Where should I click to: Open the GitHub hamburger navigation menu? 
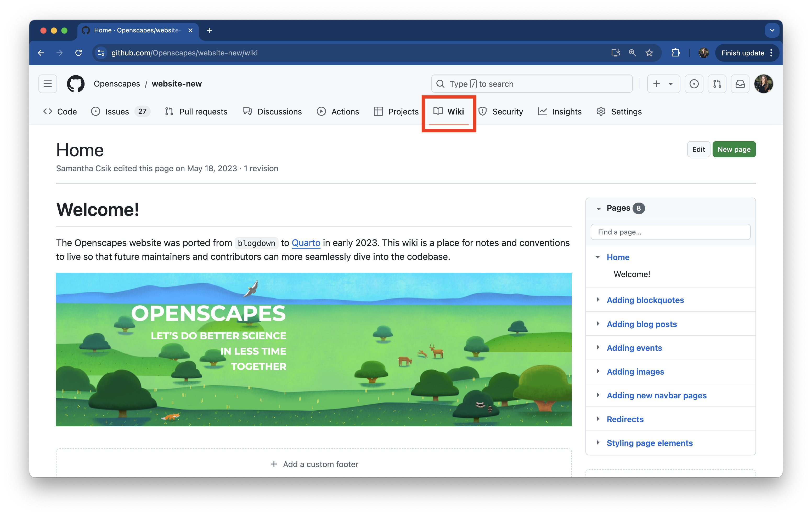click(x=48, y=84)
